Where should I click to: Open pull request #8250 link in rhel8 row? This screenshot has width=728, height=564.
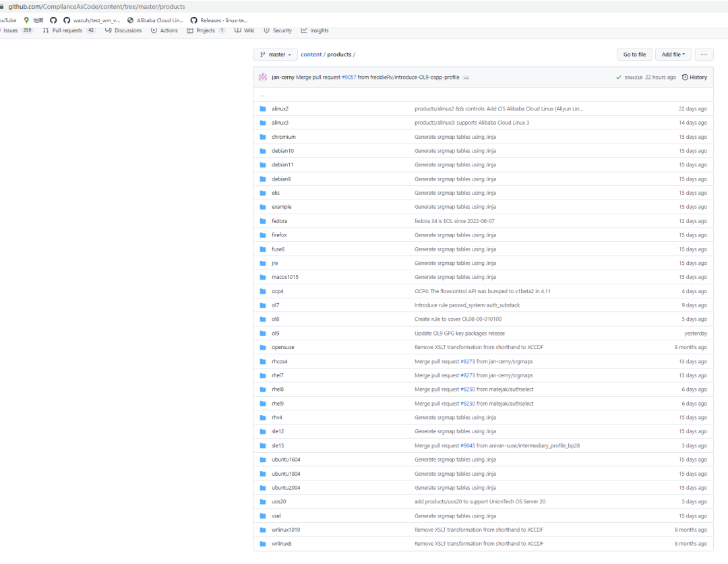click(468, 389)
